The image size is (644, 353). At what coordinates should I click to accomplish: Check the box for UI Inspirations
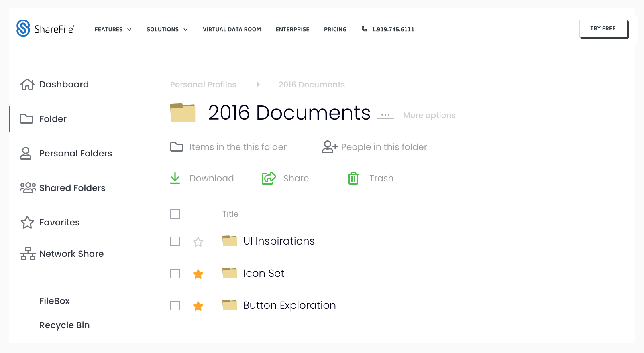pyautogui.click(x=175, y=241)
